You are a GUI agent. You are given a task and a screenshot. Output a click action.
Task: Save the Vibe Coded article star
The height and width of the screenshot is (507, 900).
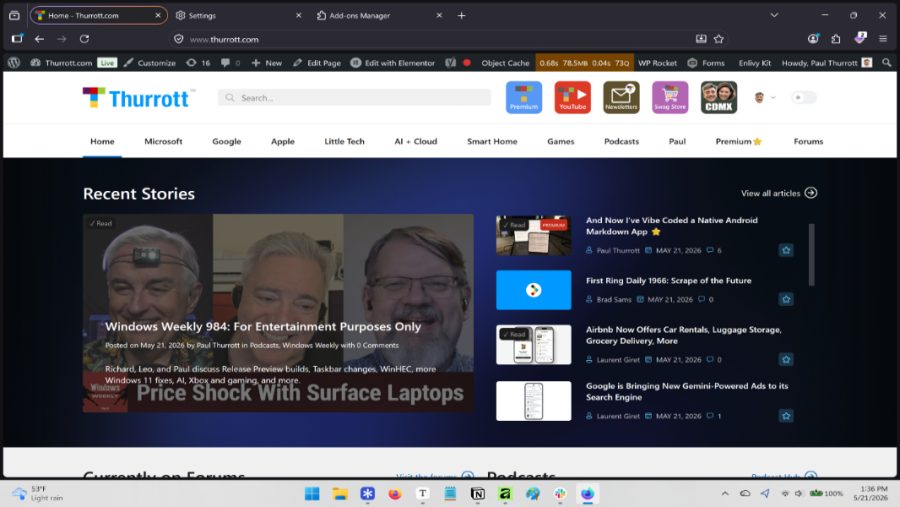coord(786,250)
